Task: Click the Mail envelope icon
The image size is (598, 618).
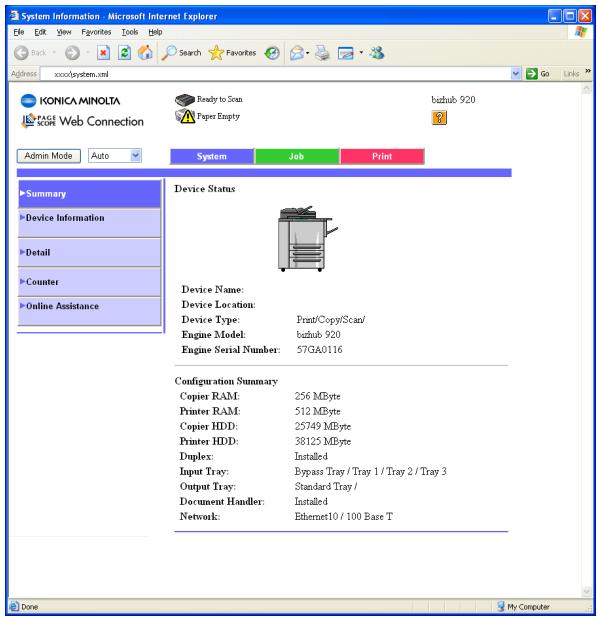Action: point(296,53)
